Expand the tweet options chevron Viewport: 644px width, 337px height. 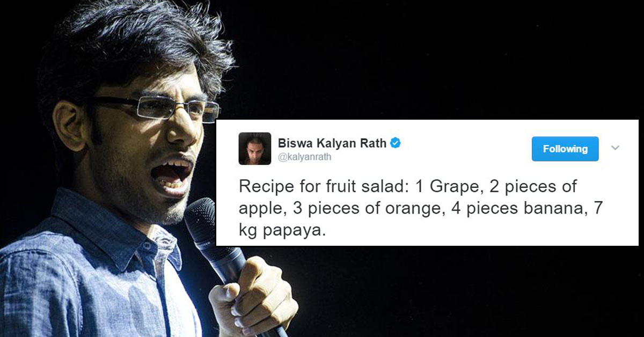point(616,148)
